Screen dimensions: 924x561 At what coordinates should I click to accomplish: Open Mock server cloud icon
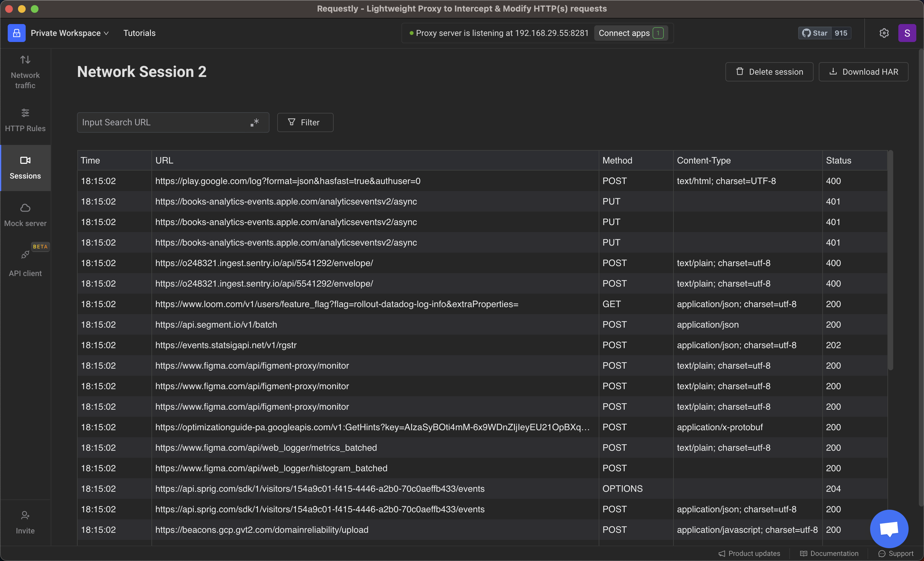[25, 208]
